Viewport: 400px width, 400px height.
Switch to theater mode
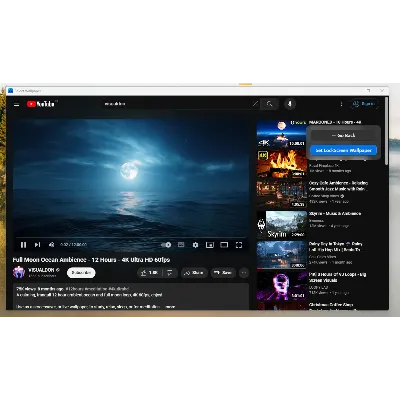(x=224, y=245)
